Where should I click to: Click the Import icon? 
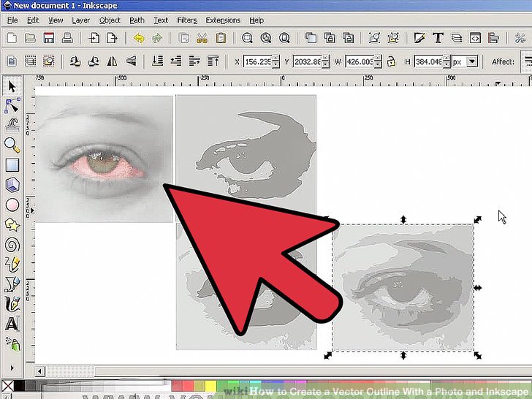tap(94, 38)
